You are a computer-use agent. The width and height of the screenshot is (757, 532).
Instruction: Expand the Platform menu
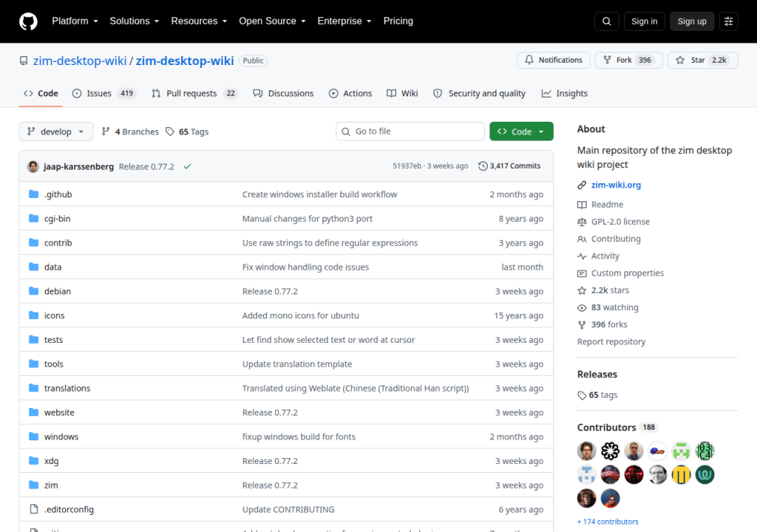coord(75,21)
